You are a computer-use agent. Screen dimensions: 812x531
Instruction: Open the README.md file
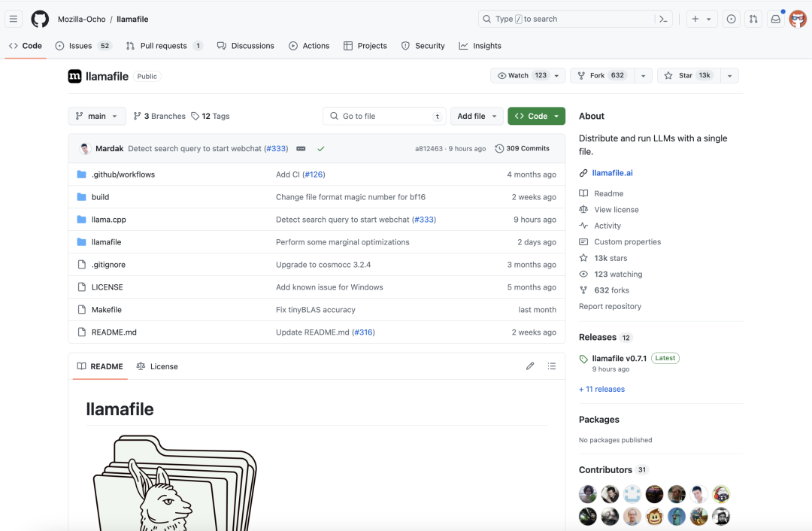tap(114, 332)
